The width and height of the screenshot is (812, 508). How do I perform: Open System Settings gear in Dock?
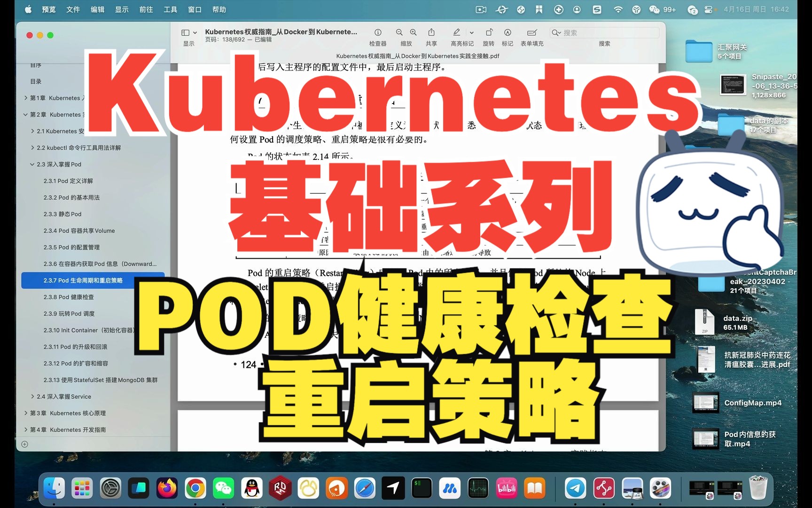[110, 488]
